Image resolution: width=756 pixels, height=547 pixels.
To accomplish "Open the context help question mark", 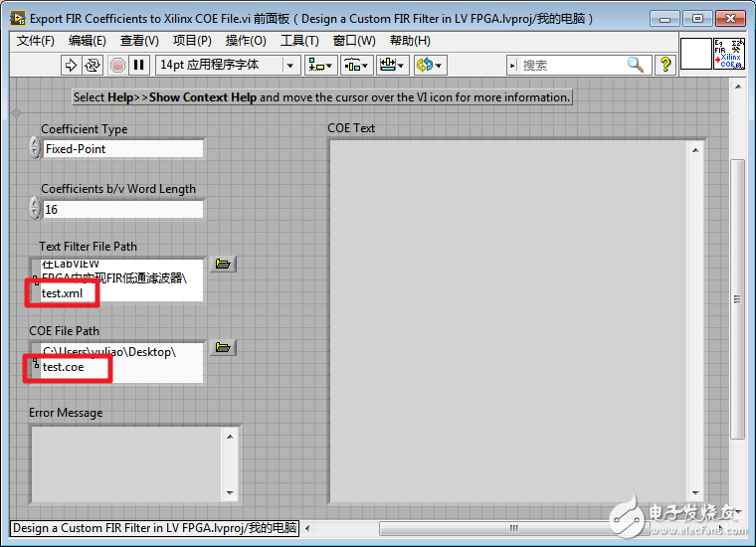I will click(x=665, y=65).
